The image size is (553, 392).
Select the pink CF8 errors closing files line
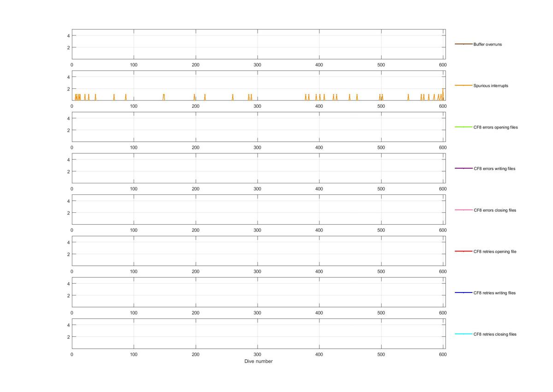click(x=464, y=210)
